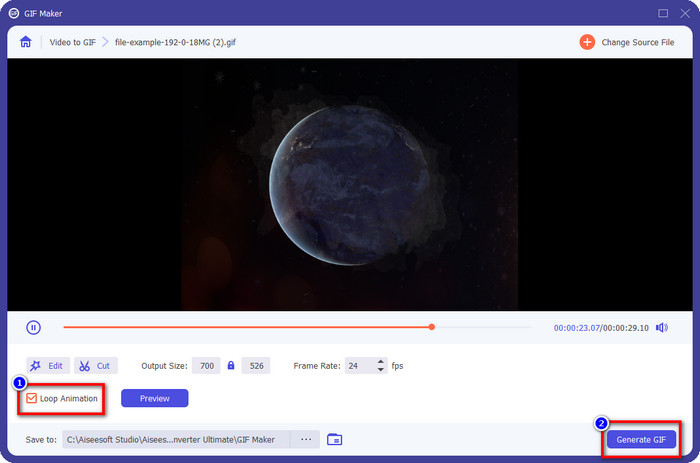This screenshot has width=700, height=463.
Task: Increase frame rate with the up arrow
Action: 380,362
